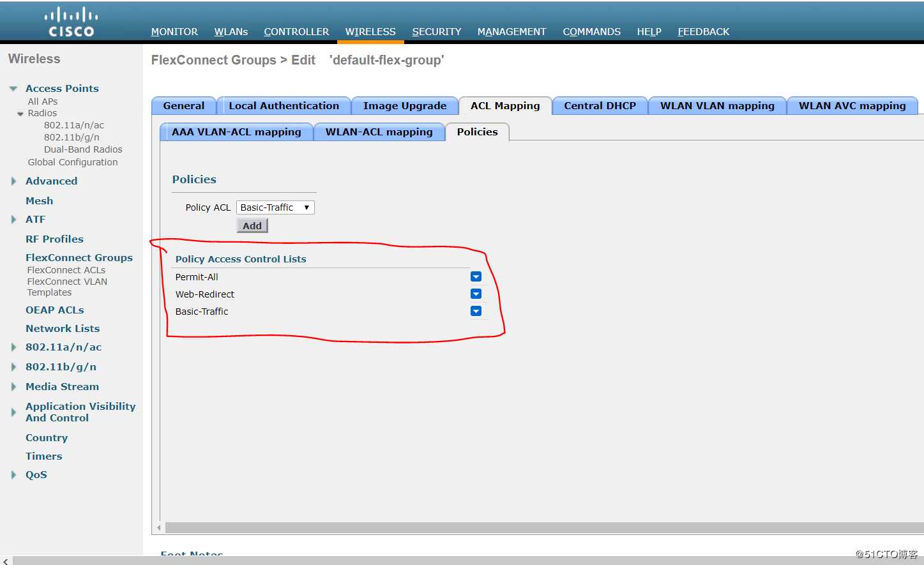Viewport: 924px width, 565px height.
Task: Open the Media Stream link
Action: click(62, 387)
